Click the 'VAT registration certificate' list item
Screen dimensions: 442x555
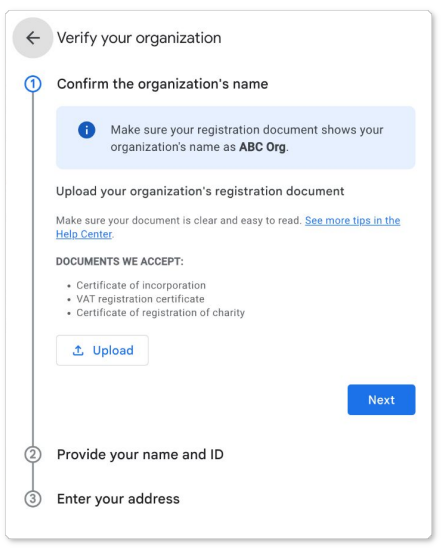[140, 299]
